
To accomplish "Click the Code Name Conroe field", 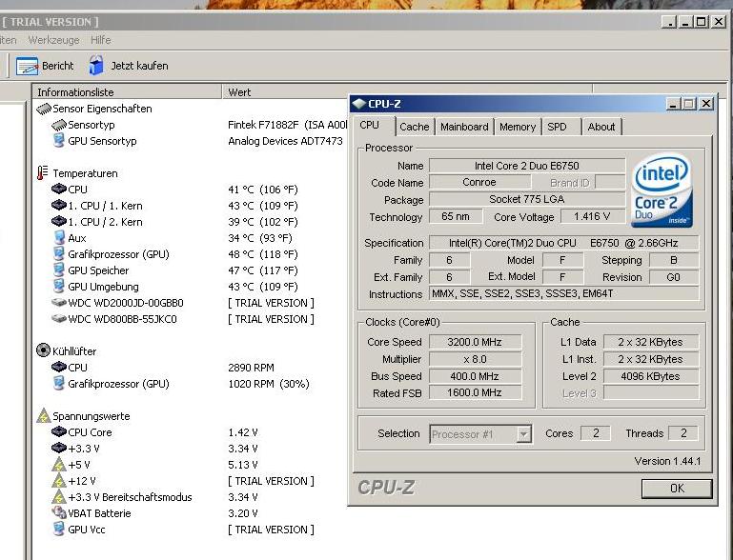I will (x=479, y=182).
